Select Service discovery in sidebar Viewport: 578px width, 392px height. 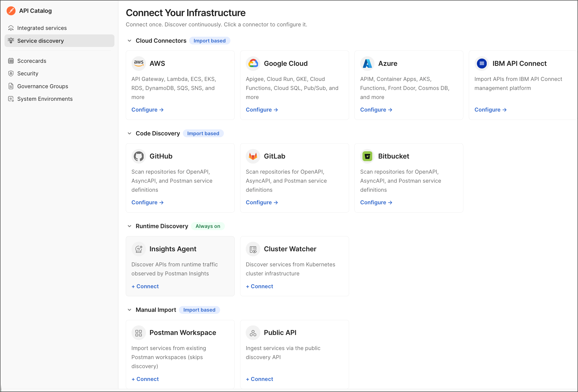point(59,41)
